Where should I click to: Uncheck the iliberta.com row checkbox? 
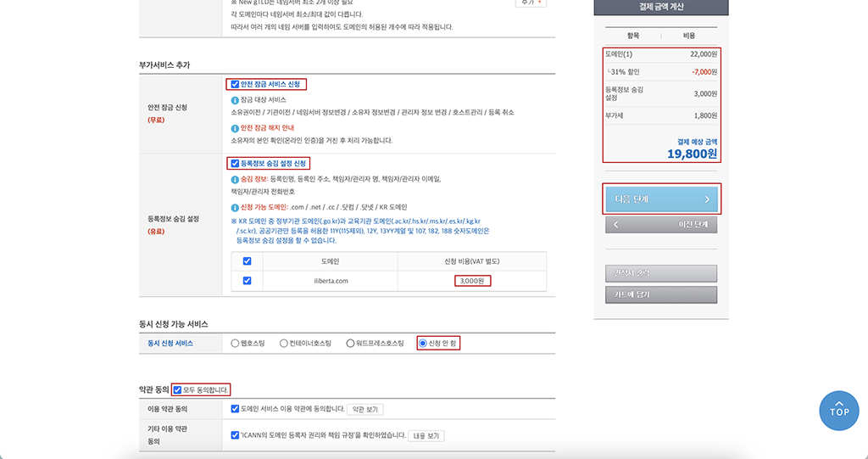[x=247, y=281]
